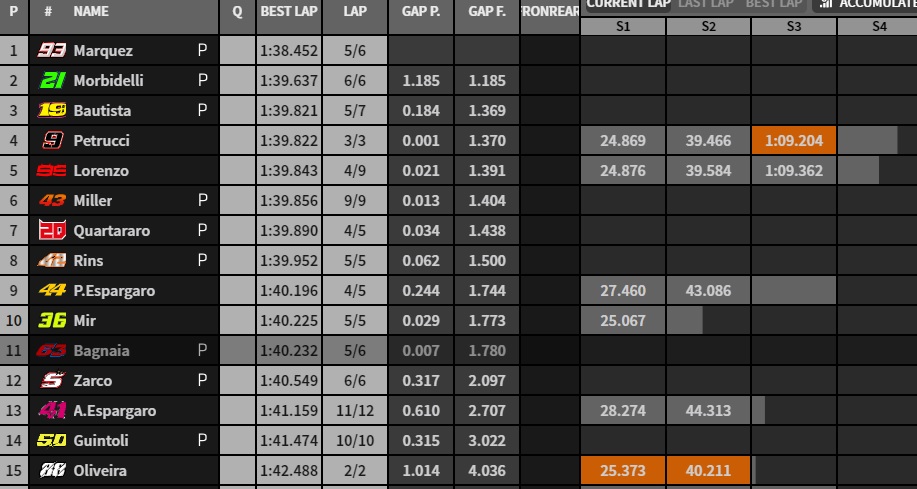The image size is (917, 489).
Task: Click the GAP F. column header
Action: coord(487,12)
